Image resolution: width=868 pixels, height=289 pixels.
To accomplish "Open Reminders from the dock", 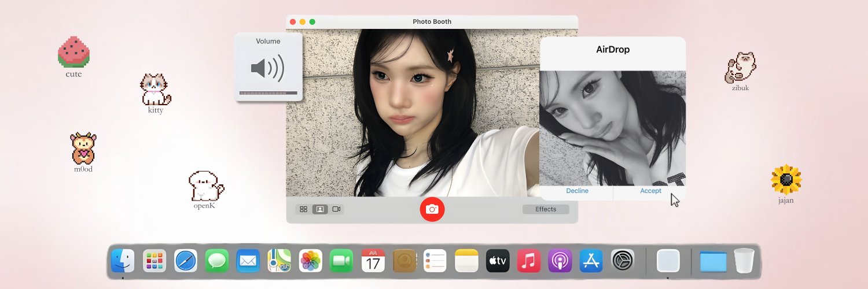I will point(435,261).
